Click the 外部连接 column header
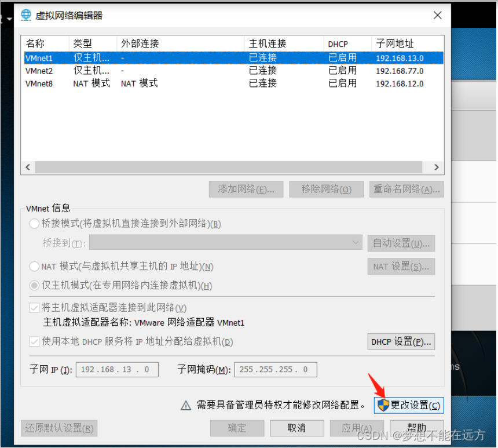This screenshot has height=448, width=498. pyautogui.click(x=181, y=43)
